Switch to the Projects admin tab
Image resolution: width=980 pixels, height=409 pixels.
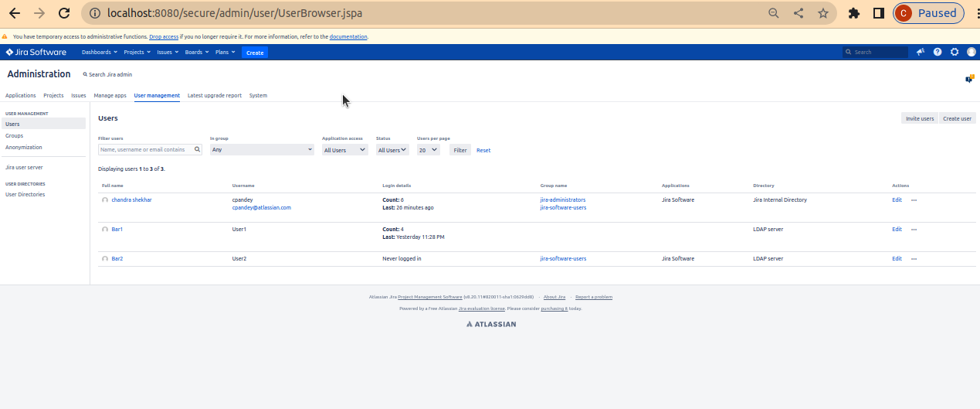53,96
